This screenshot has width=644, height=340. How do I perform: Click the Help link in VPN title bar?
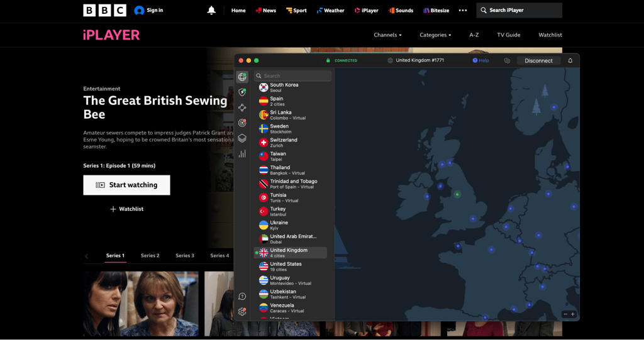coord(480,60)
